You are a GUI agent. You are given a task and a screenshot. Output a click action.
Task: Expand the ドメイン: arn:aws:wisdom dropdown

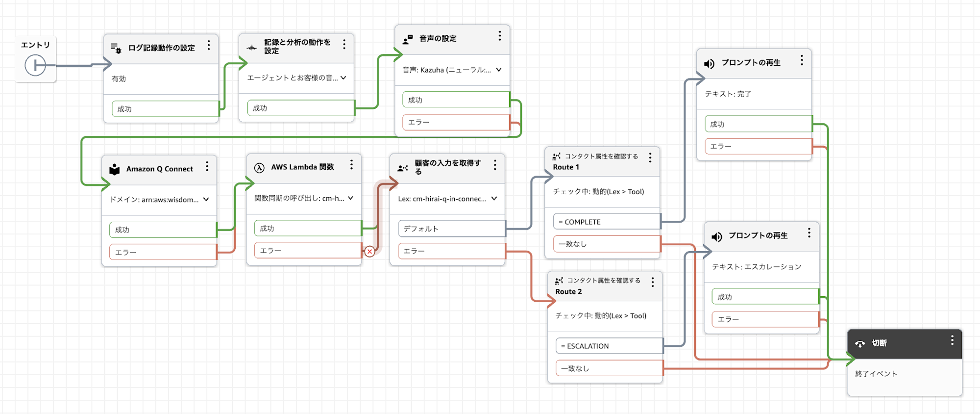(206, 199)
